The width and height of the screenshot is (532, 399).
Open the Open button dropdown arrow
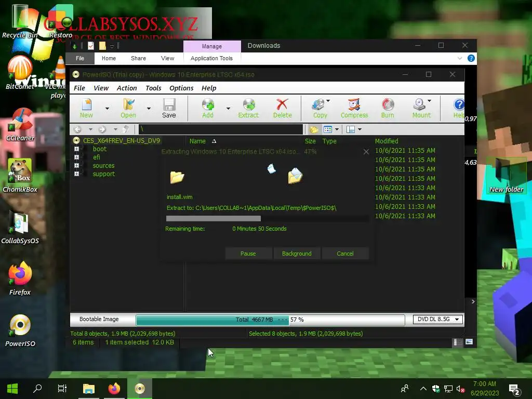(149, 108)
